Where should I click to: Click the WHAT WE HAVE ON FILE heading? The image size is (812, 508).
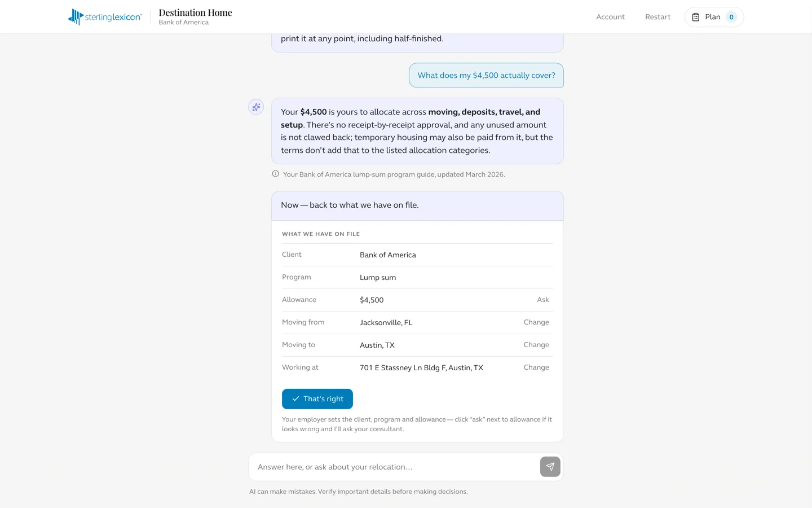(321, 234)
